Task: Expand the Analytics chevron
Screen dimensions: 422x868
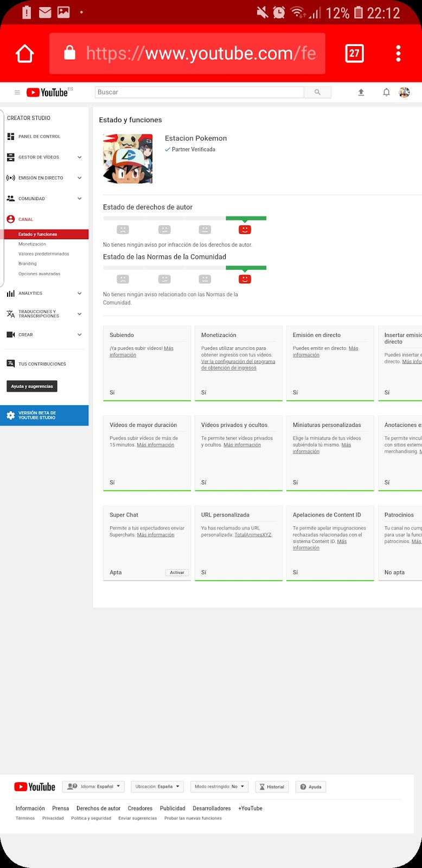Action: (80, 293)
